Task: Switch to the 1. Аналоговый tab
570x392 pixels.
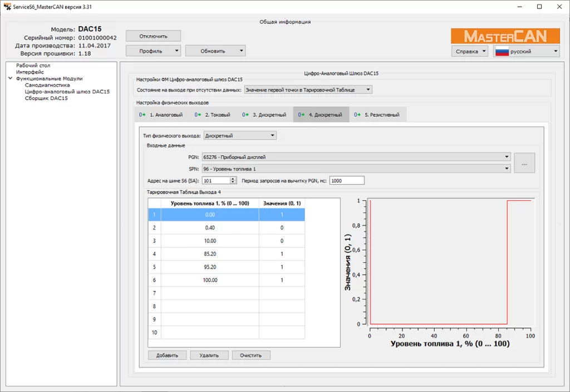Action: 161,115
